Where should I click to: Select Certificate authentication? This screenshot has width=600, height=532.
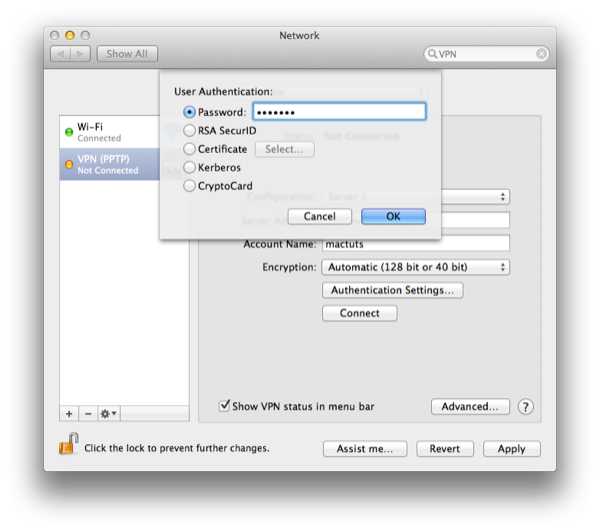189,149
